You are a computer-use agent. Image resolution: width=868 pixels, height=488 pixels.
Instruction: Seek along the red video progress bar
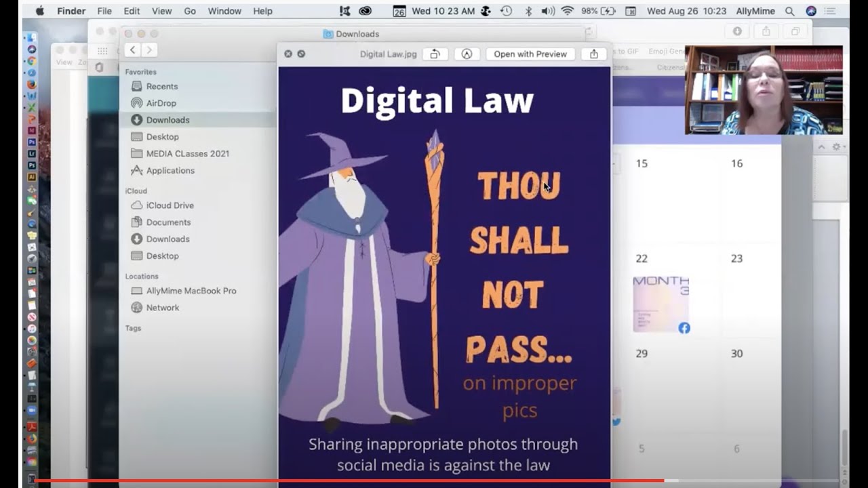click(437, 481)
